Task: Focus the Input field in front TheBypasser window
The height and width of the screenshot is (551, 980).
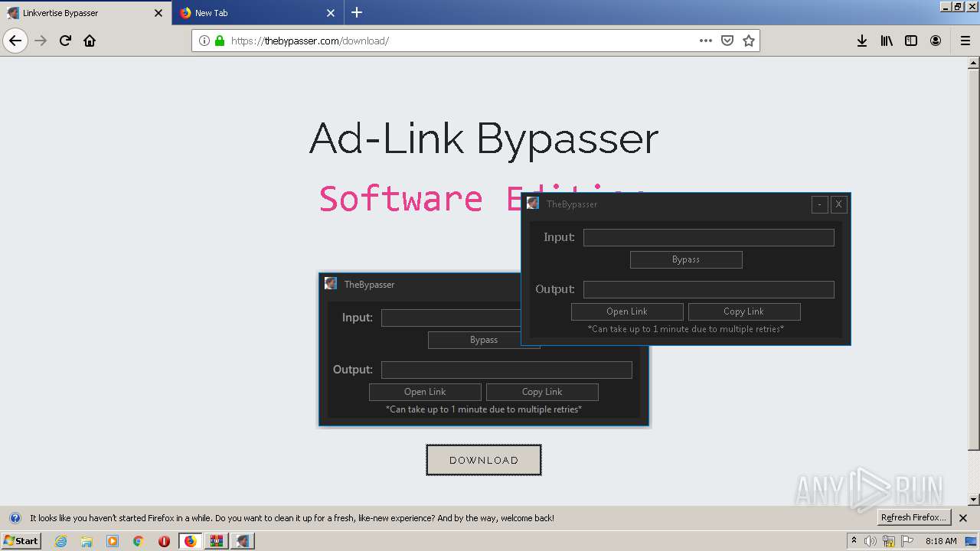Action: point(709,237)
